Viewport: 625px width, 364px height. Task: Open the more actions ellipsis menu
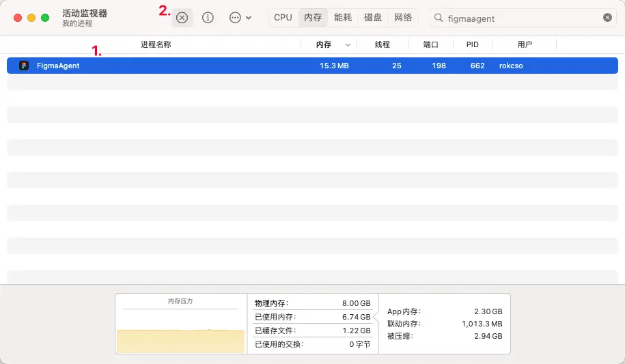[240, 18]
